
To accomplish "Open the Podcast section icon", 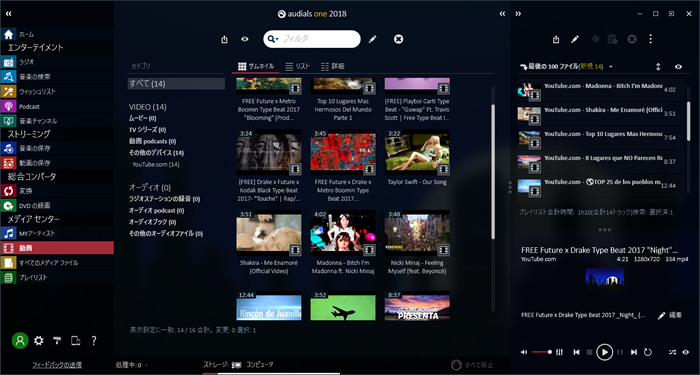I will pos(8,106).
